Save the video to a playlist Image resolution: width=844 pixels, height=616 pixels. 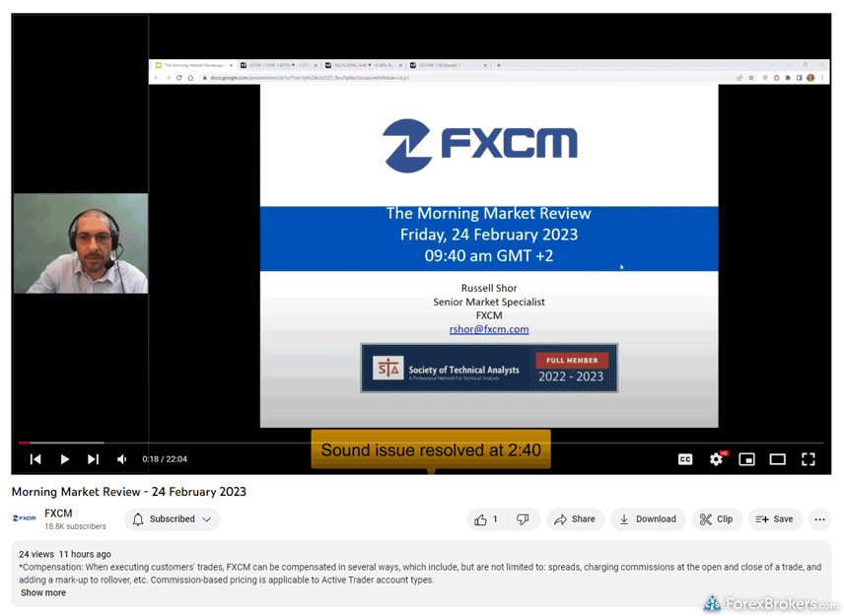[x=774, y=519]
